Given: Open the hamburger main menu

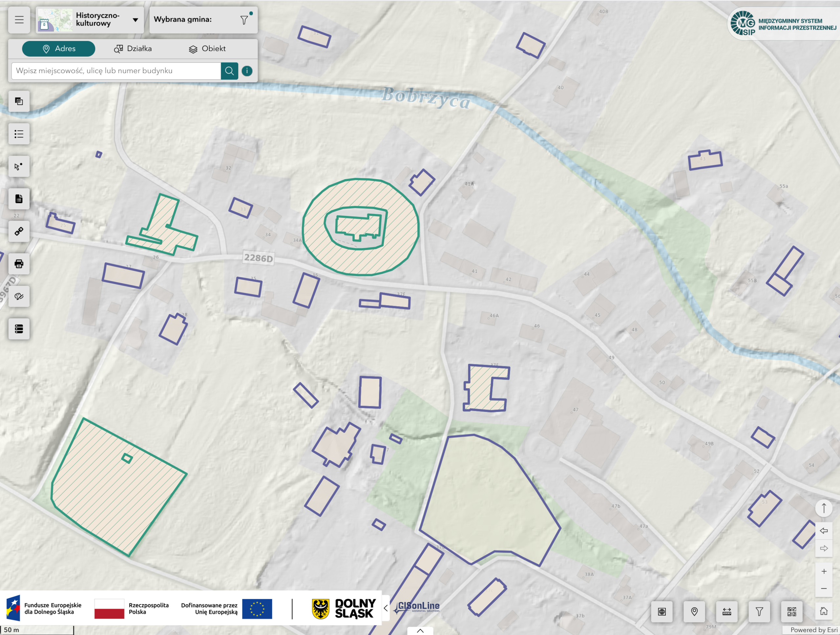Looking at the screenshot, I should 19,20.
